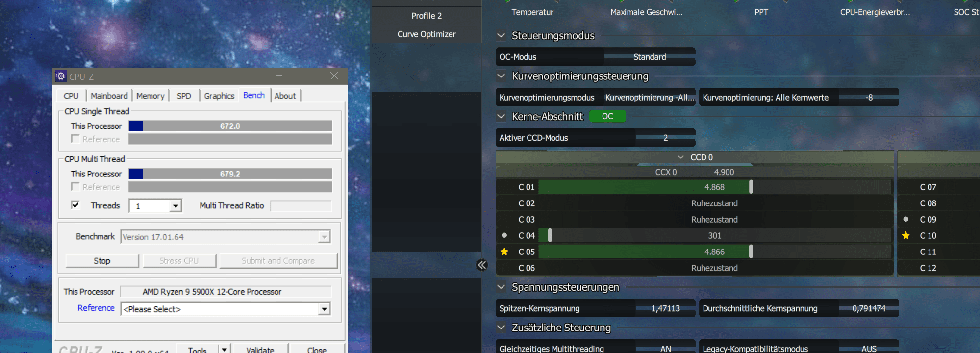Open Curve Optimizer in the sidebar
Screen dimensions: 980x353
[427, 34]
